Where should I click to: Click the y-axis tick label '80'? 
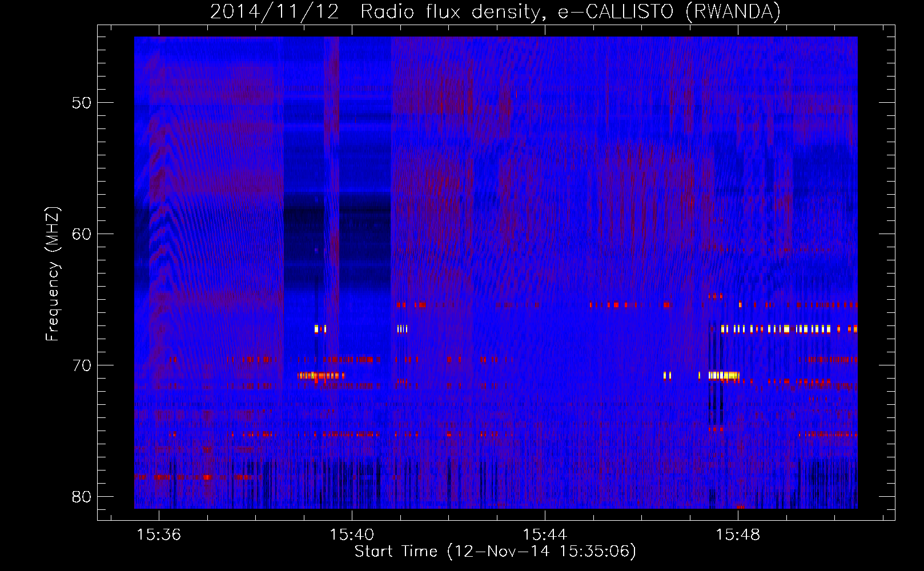pyautogui.click(x=82, y=497)
